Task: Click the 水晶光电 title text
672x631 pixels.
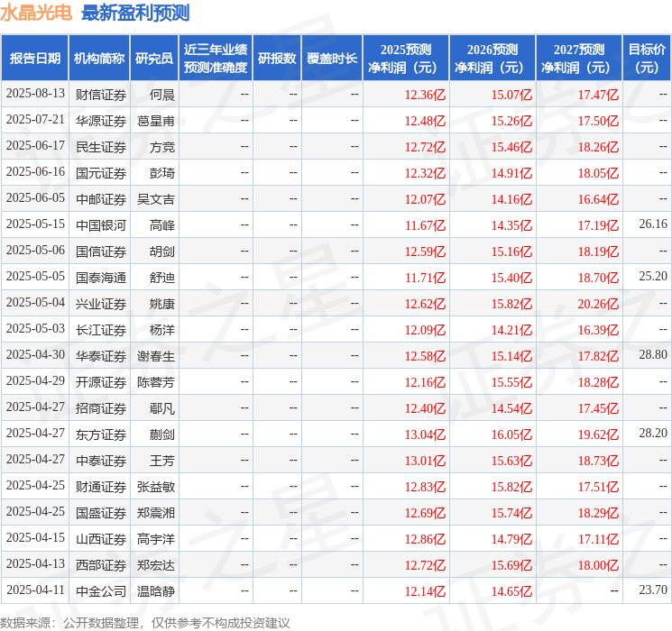Action: pos(36,13)
